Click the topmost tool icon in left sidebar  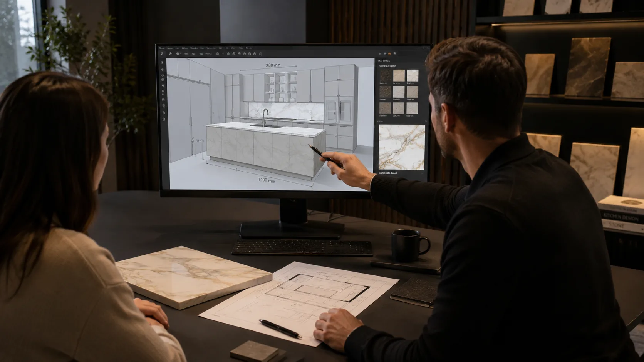[163, 62]
